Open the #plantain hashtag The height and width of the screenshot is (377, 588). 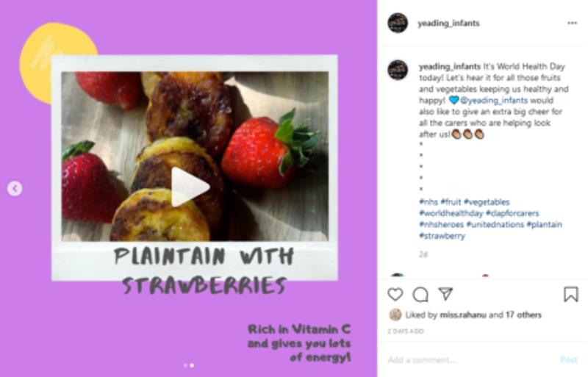point(544,225)
